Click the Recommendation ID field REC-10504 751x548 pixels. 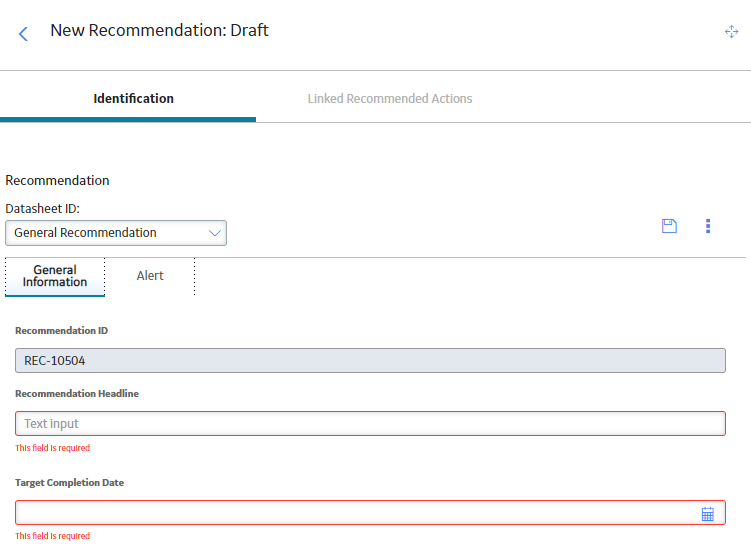370,361
